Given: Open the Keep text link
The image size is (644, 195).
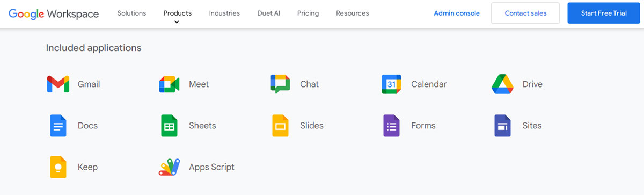Looking at the screenshot, I should [x=88, y=167].
